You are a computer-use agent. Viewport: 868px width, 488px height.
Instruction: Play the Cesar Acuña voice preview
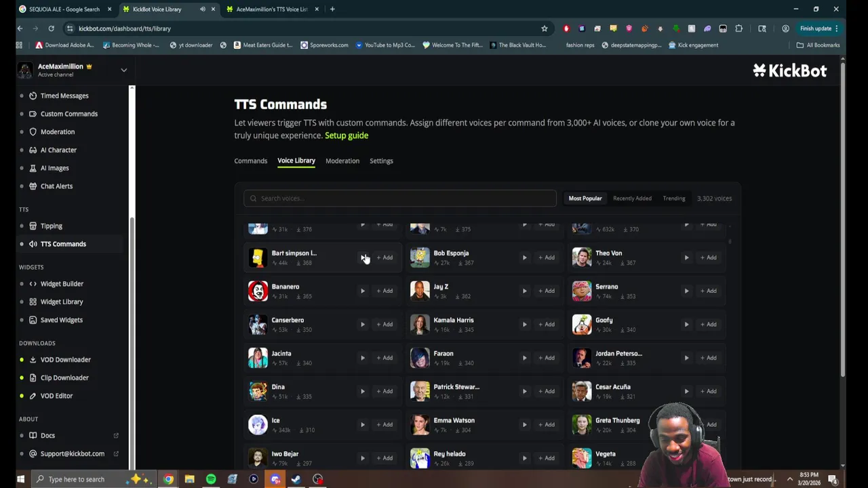coord(686,391)
